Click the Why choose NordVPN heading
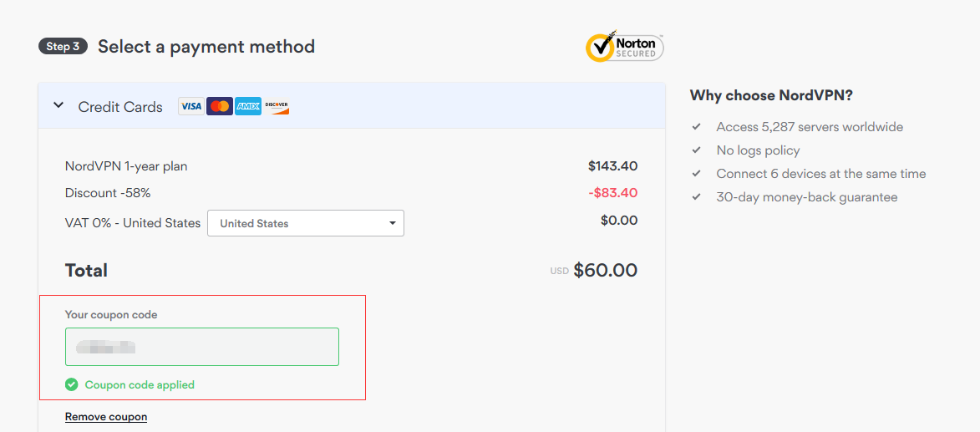Screen dimensions: 980x432 [771, 95]
